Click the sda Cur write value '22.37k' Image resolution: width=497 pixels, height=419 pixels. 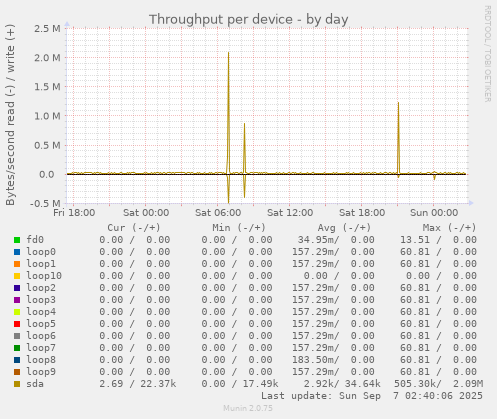(158, 384)
